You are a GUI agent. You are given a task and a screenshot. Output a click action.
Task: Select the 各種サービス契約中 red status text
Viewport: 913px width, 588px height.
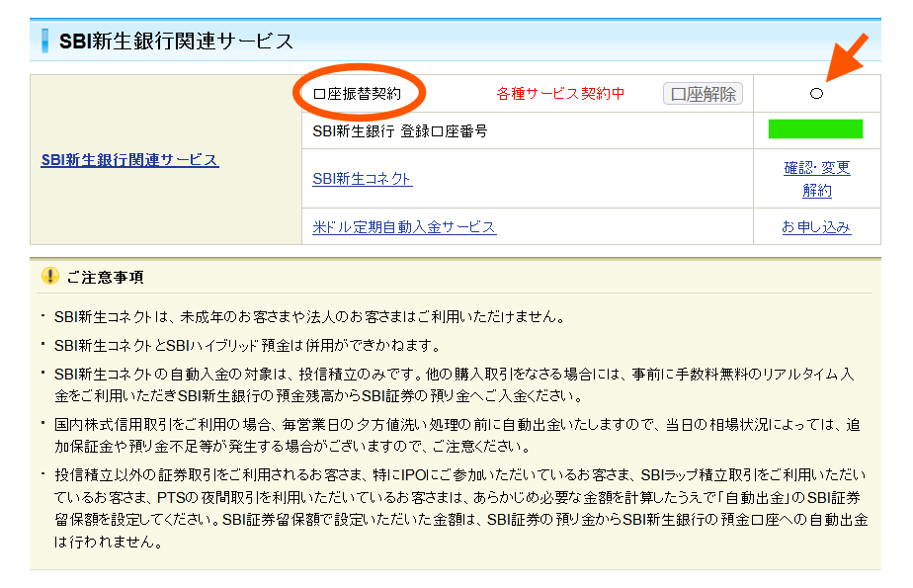(560, 94)
